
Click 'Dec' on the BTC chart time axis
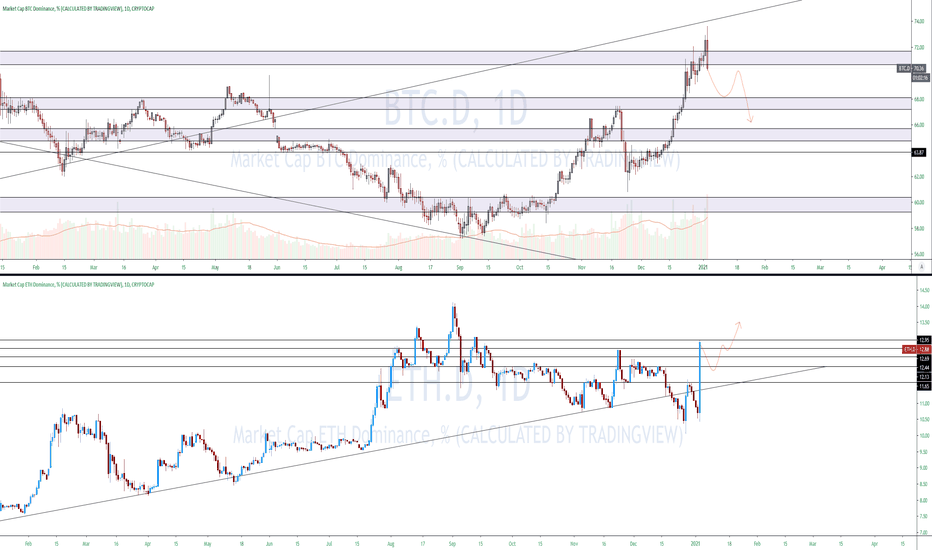click(x=641, y=268)
